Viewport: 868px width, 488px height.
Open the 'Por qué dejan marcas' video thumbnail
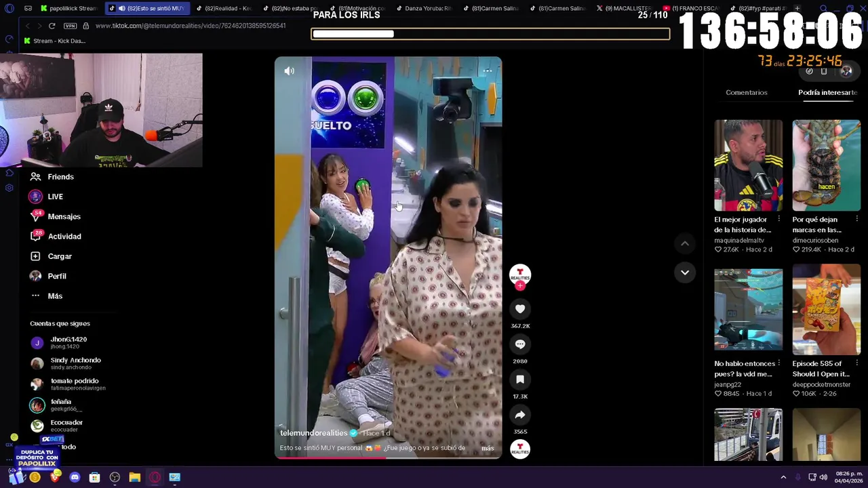pyautogui.click(x=826, y=165)
